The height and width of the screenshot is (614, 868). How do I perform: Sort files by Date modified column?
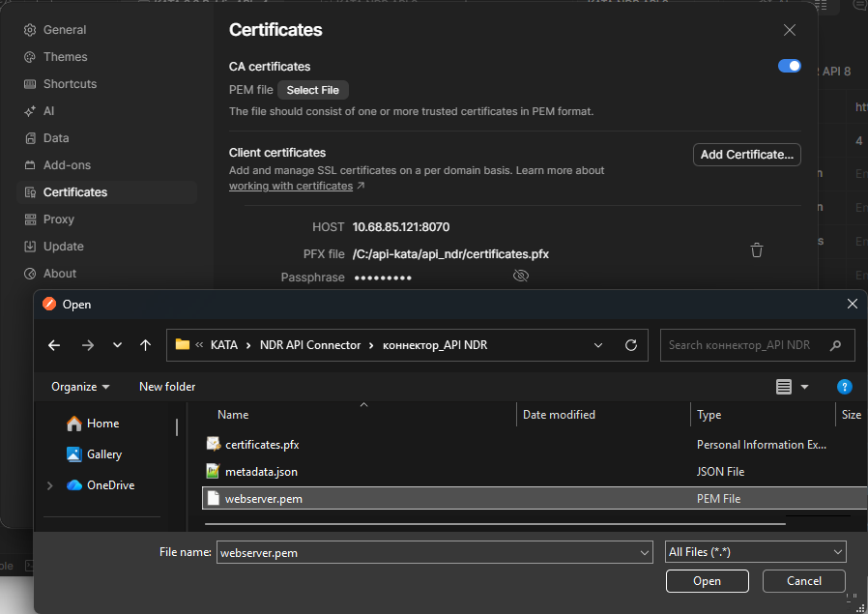coord(559,415)
